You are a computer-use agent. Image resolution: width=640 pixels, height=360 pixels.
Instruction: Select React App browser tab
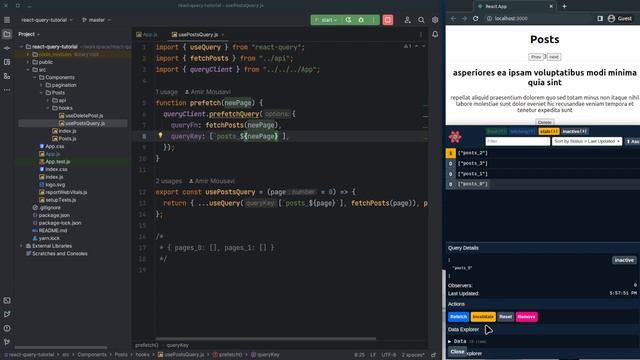click(514, 6)
